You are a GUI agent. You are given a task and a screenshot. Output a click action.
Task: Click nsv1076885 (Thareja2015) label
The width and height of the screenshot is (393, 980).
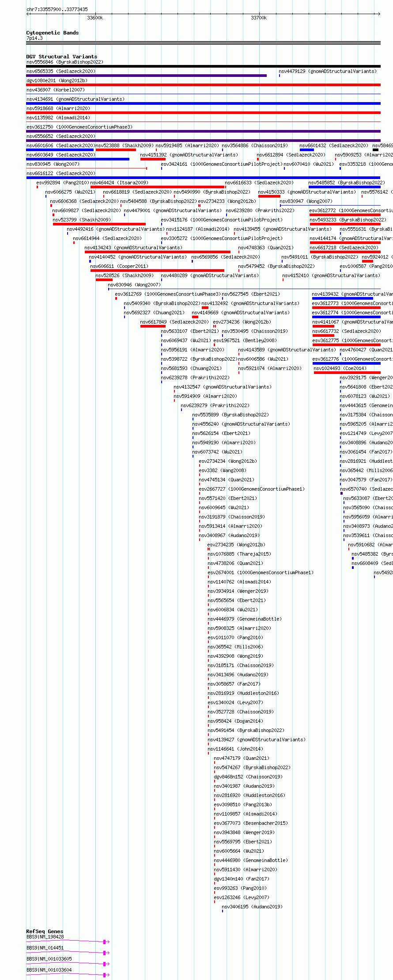239,554
